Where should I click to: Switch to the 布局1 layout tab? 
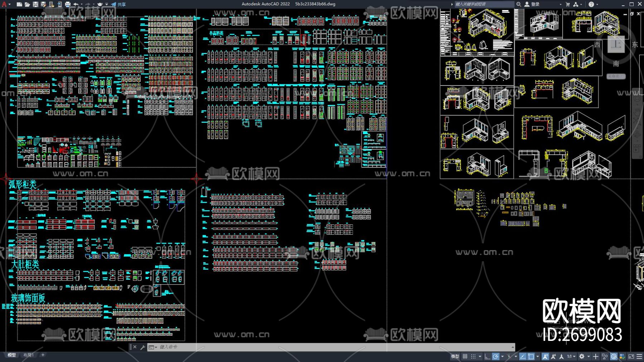click(28, 355)
